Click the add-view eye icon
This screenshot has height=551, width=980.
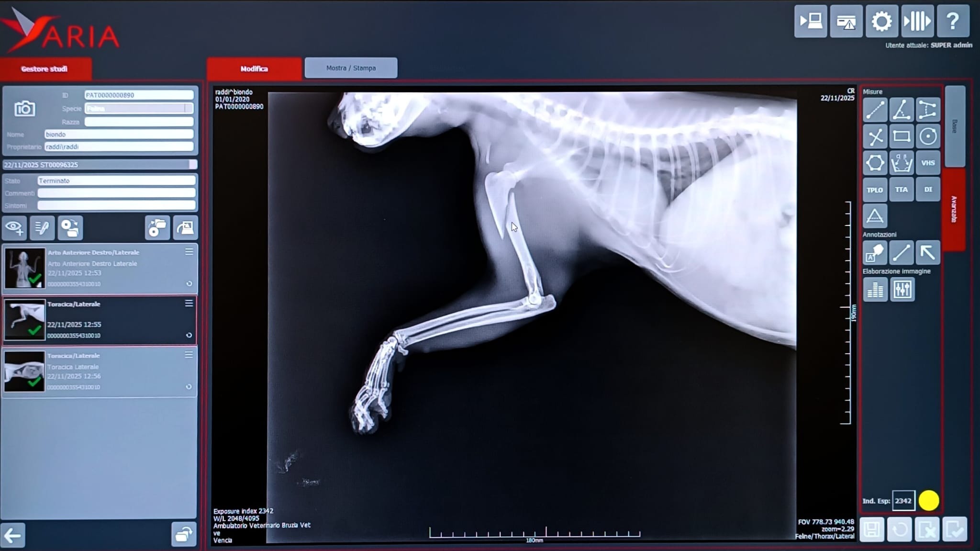coord(14,228)
